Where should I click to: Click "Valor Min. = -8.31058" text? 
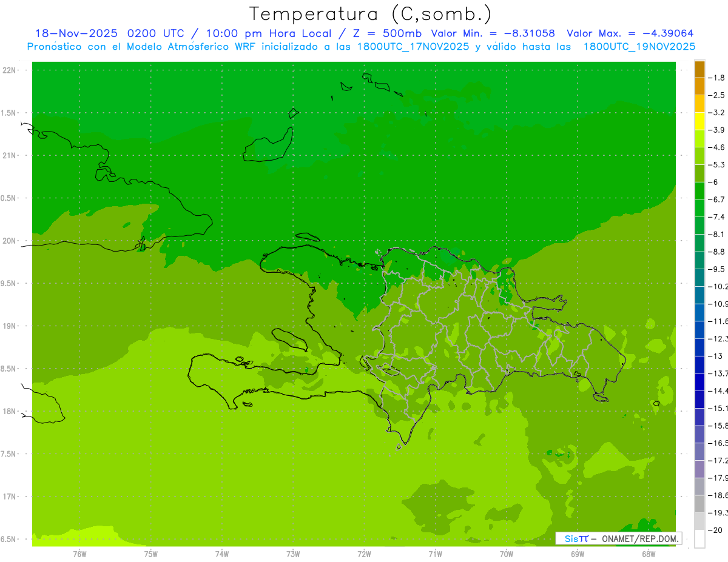[493, 33]
